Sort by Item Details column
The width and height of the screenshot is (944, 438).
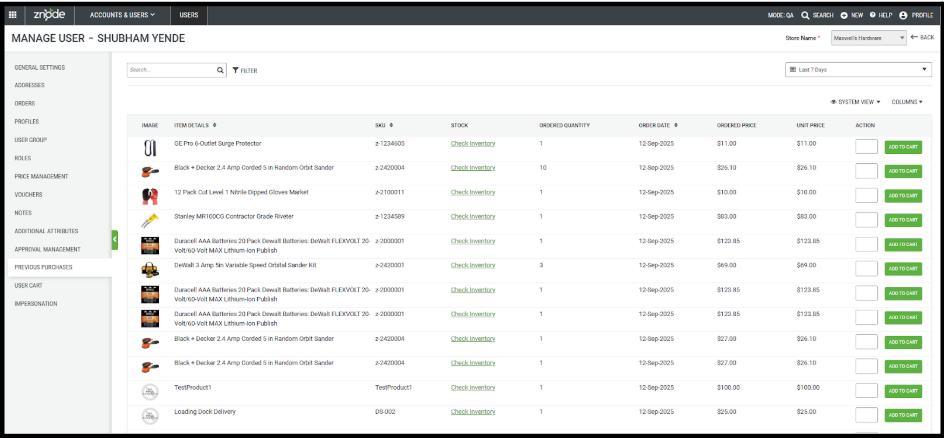[215, 125]
